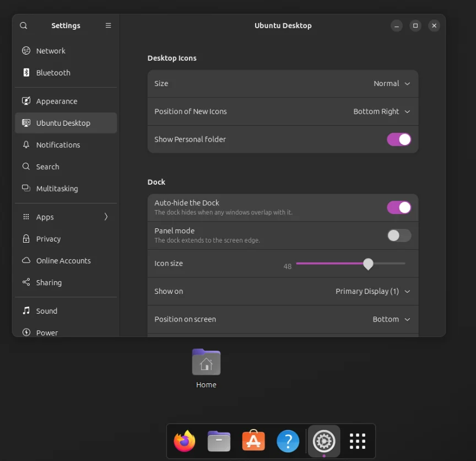476x461 pixels.
Task: Click the Settings gear in the dock
Action: tap(324, 441)
